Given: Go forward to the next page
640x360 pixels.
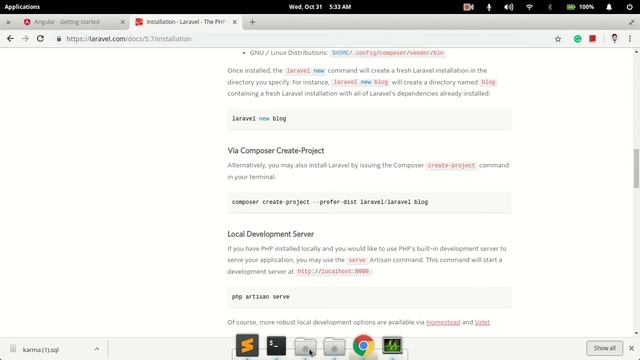Looking at the screenshot, I should (25, 39).
